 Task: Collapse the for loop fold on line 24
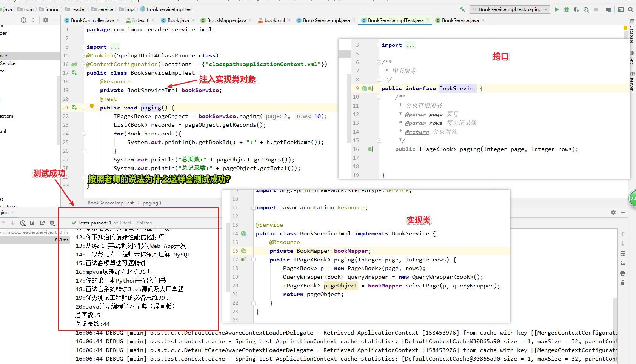84,134
